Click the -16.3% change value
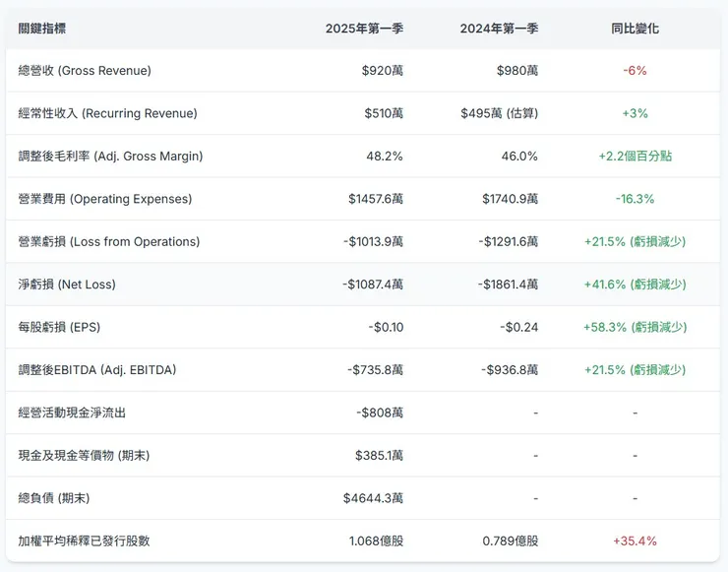 pos(635,199)
